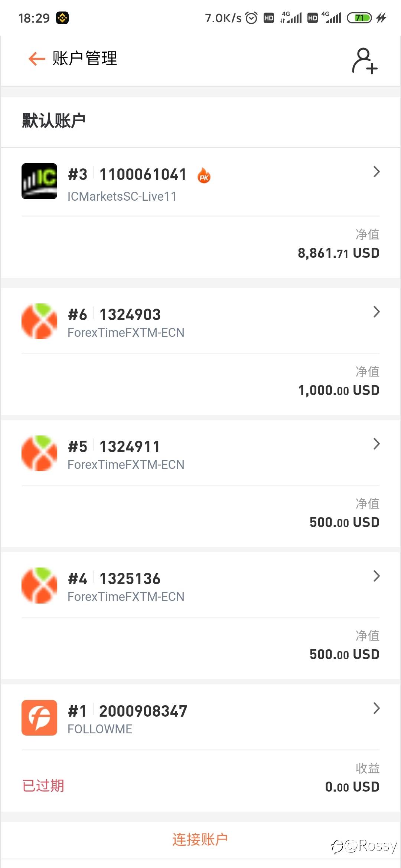Expand account 1324911 details chevron
The width and height of the screenshot is (401, 868).
pyautogui.click(x=376, y=444)
